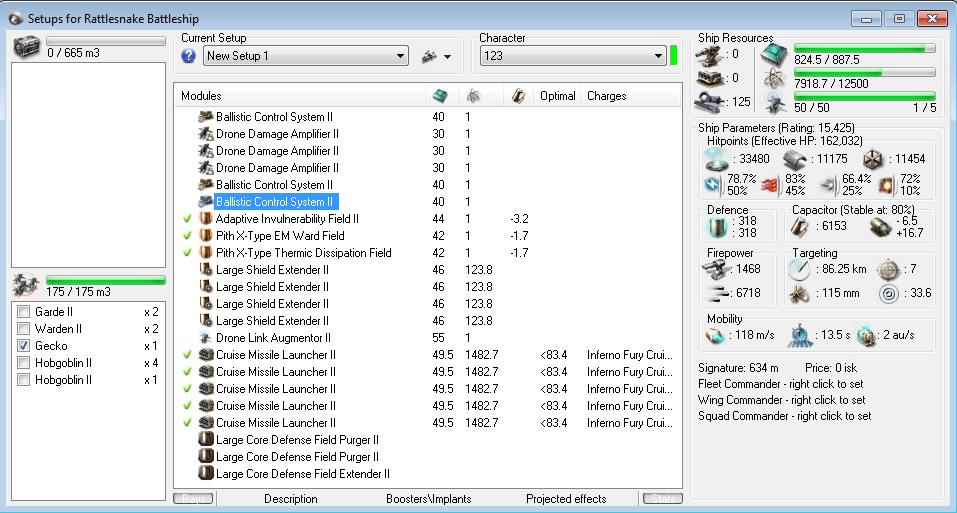Minimize the Rattlesnake setups window
The height and width of the screenshot is (513, 957).
pyautogui.click(x=866, y=19)
